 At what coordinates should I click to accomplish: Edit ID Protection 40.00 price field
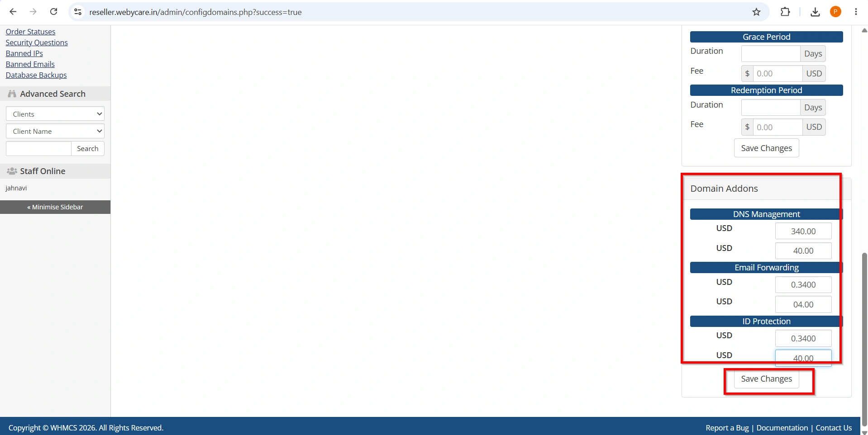(x=803, y=358)
